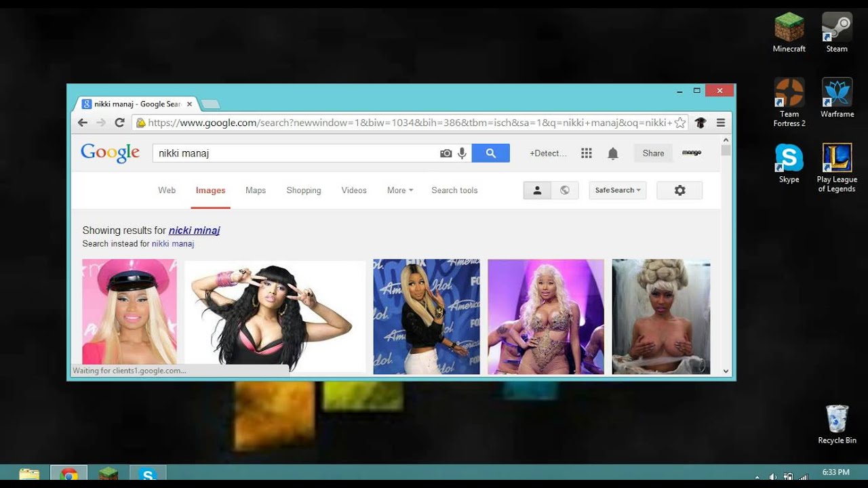Viewport: 868px width, 488px height.
Task: Click the Skype taskbar icon
Action: [x=147, y=474]
